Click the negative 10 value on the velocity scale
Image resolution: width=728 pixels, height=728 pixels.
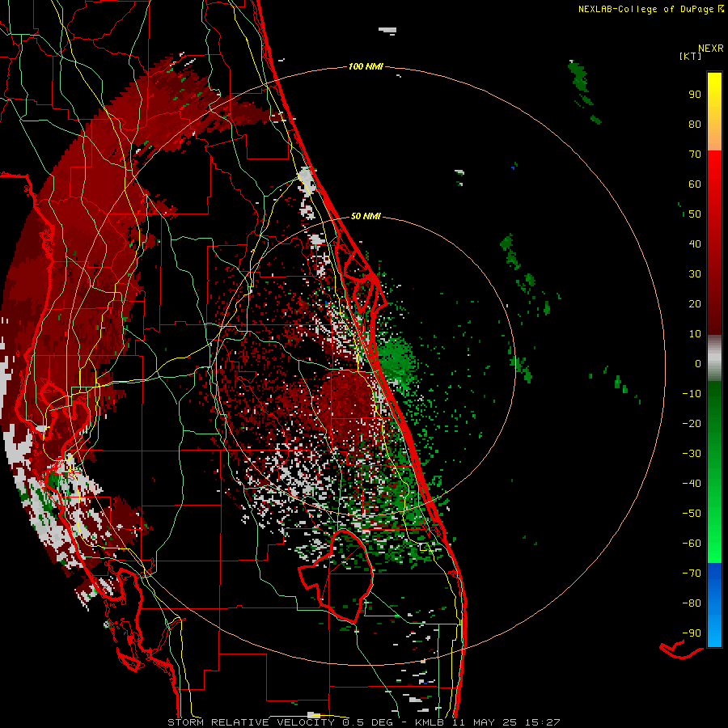click(x=692, y=394)
